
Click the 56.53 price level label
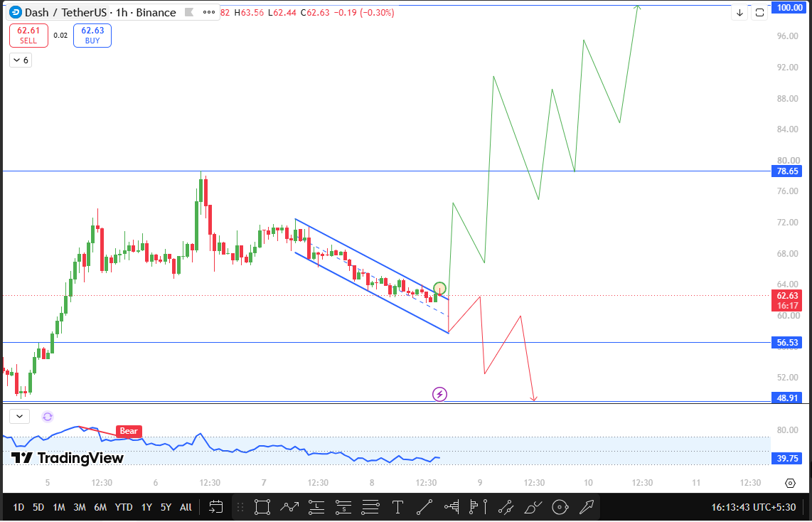tap(786, 342)
